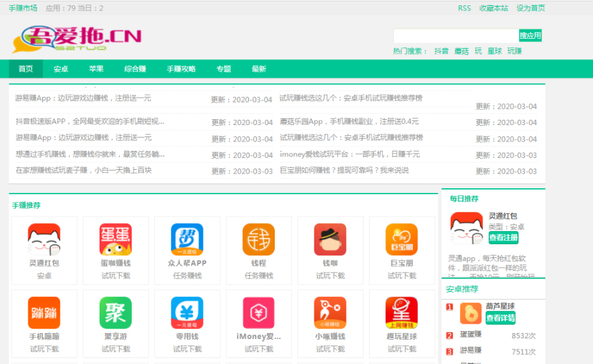
Task: Click the 应用：79 当日：2 counter text
Action: tap(74, 8)
